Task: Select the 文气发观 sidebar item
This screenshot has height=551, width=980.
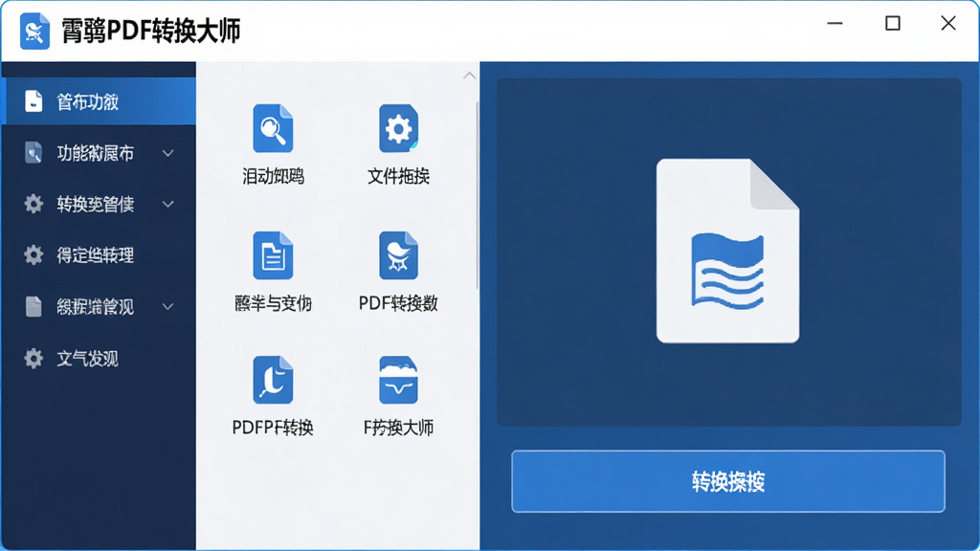Action: 99,358
